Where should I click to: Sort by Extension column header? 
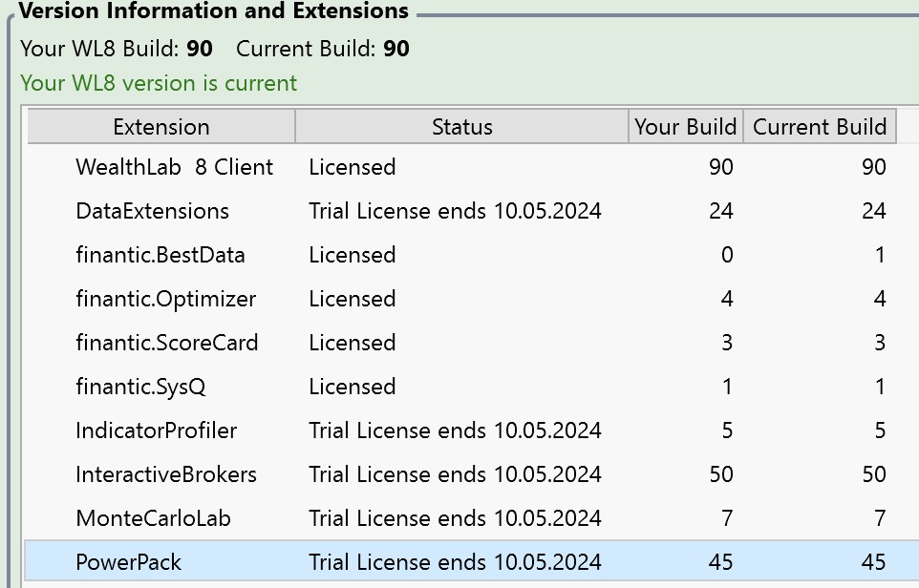click(x=160, y=127)
